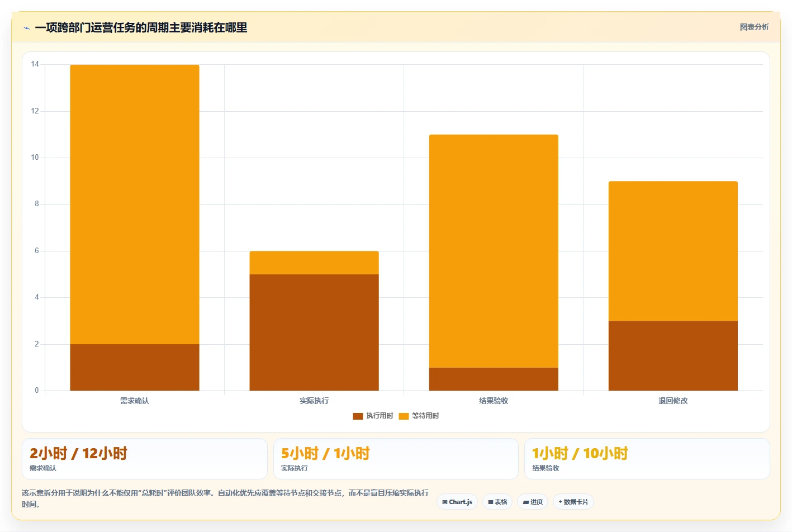Click the 执行用时 legend label text

(380, 416)
